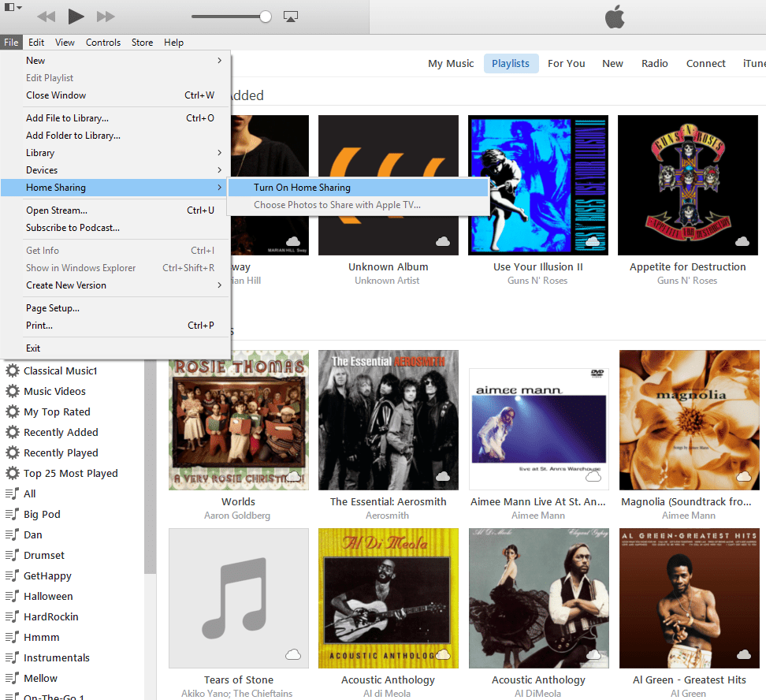Click gear icon beside Music Videos playlist
Image resolution: width=766 pixels, height=700 pixels.
[x=12, y=392]
